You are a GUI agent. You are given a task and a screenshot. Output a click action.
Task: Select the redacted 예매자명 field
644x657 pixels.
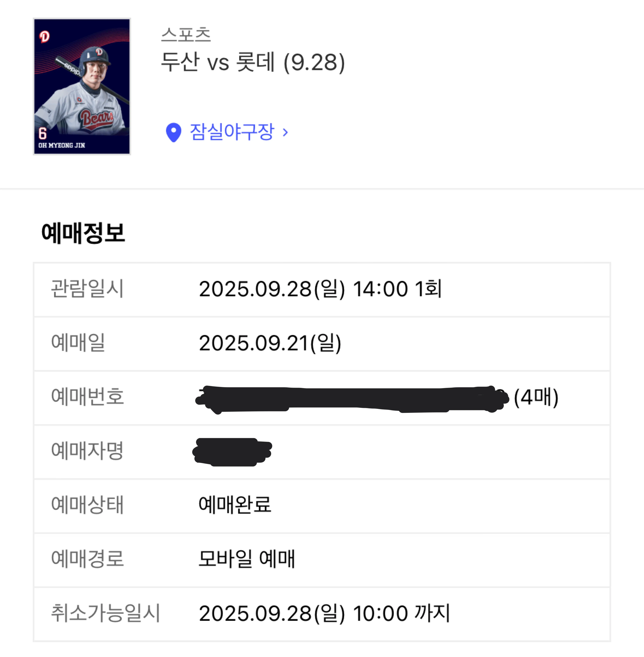pos(232,452)
